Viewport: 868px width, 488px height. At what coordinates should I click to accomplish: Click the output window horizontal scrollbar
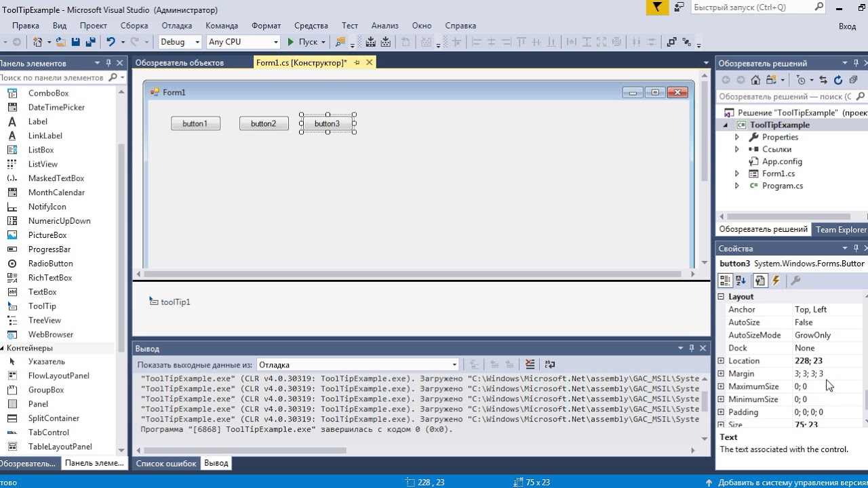245,450
